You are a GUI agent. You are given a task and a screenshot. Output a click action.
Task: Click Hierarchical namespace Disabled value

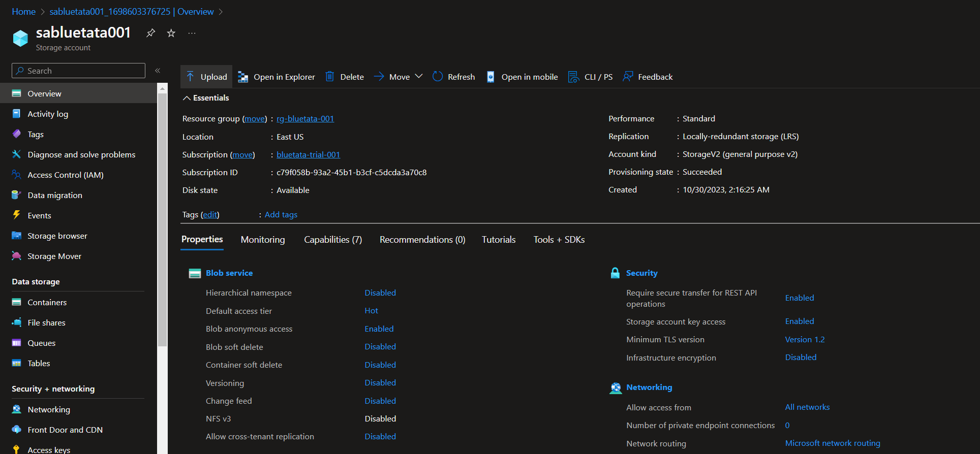380,293
